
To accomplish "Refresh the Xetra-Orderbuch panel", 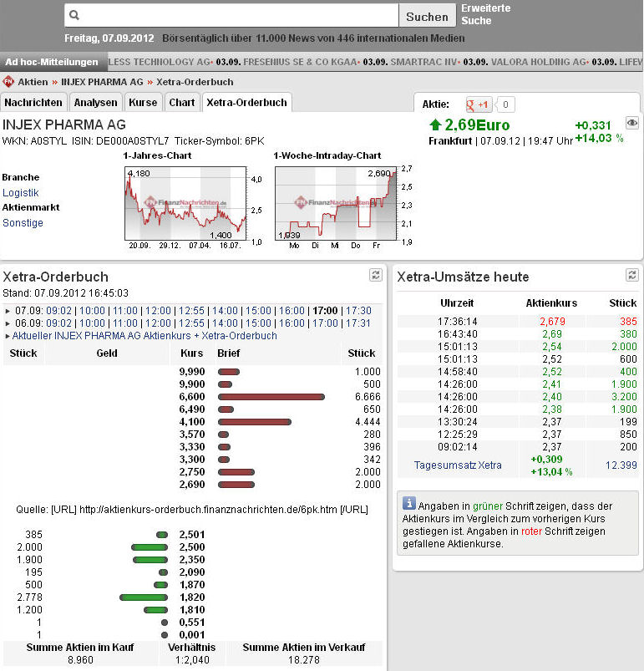I will click(375, 275).
